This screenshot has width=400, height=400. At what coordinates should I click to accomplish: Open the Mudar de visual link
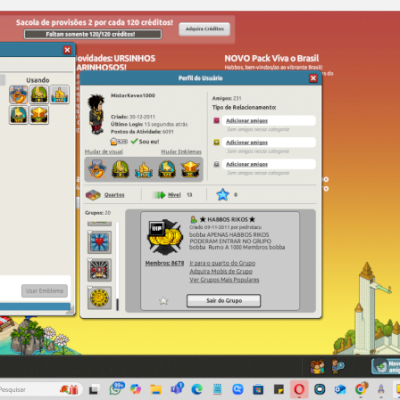[x=104, y=152]
